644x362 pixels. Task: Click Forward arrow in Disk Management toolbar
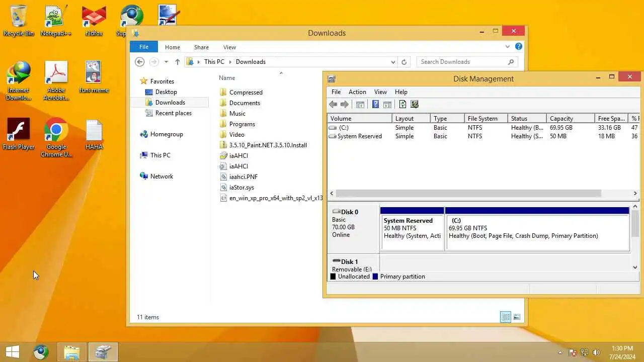(x=345, y=105)
